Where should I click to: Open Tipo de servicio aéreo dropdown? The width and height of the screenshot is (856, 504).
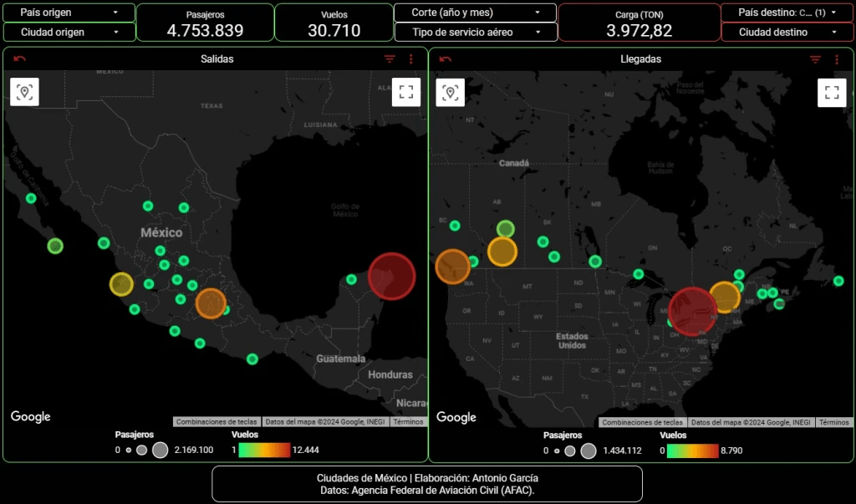(x=476, y=32)
